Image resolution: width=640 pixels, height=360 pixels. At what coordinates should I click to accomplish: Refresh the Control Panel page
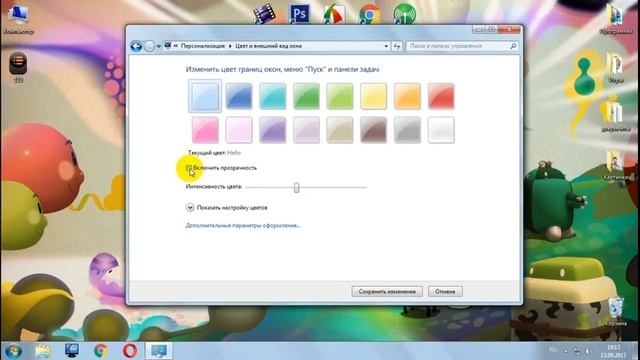pyautogui.click(x=397, y=46)
